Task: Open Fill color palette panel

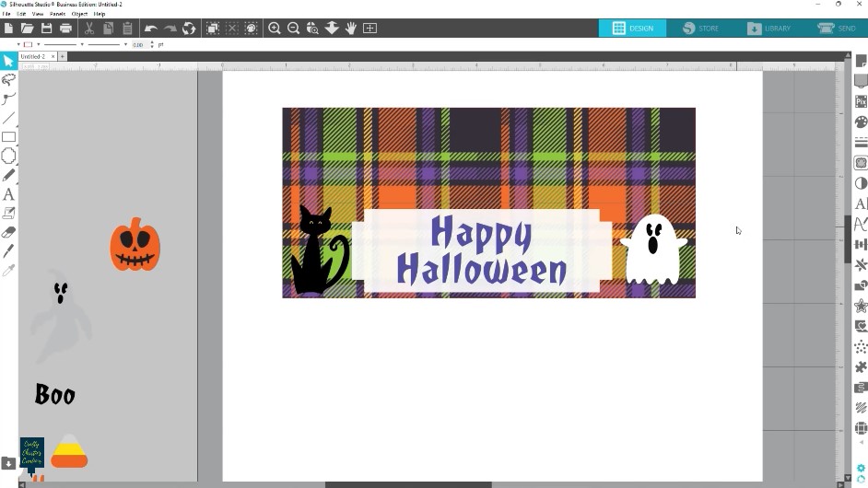Action: 861,122
